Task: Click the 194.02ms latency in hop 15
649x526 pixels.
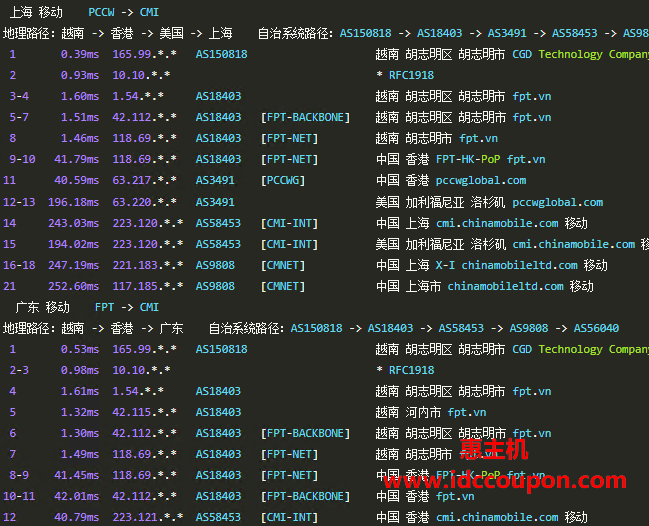Action: (78, 244)
